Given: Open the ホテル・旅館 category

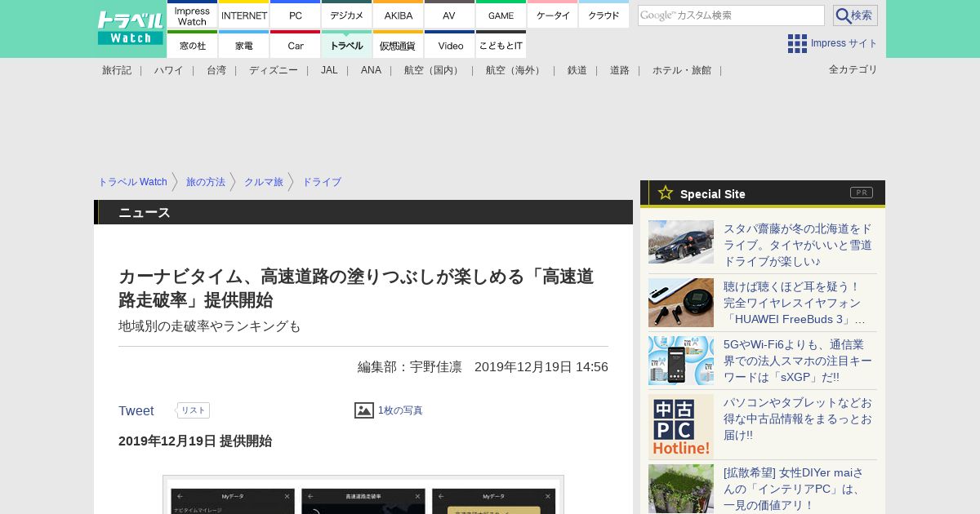Looking at the screenshot, I should (x=682, y=70).
